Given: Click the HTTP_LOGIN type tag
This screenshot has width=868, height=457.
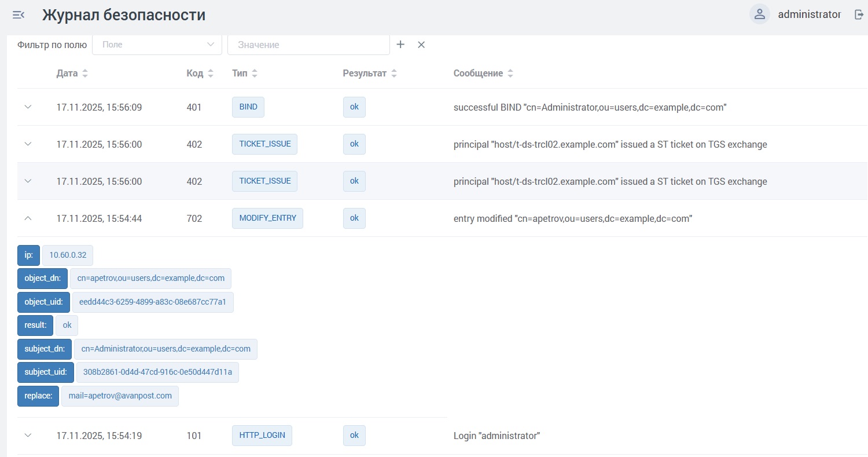Looking at the screenshot, I should click(262, 436).
